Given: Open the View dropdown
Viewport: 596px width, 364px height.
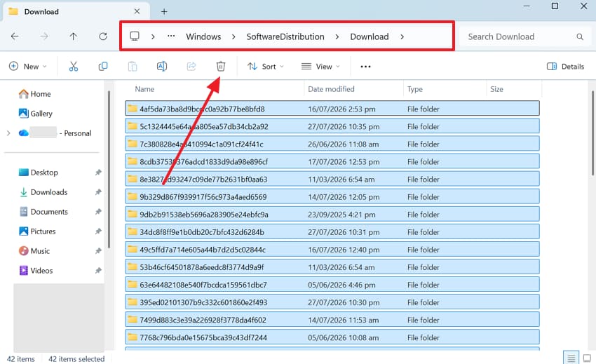Looking at the screenshot, I should click(x=320, y=67).
